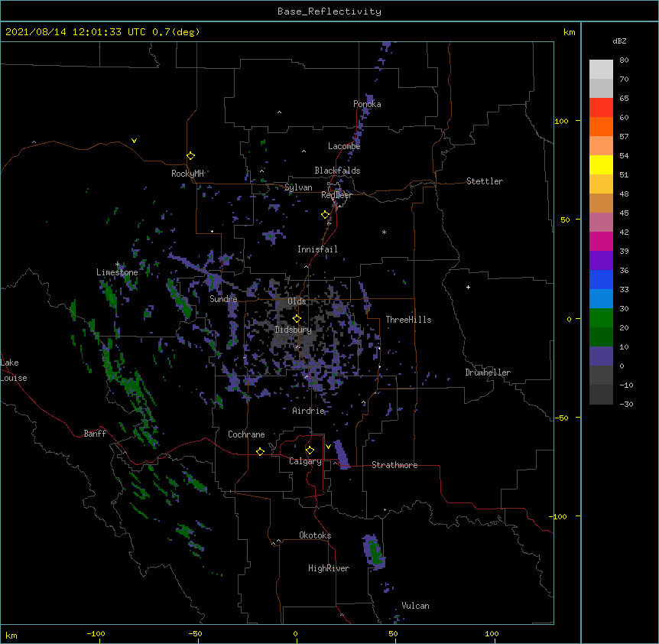Select the ThreeHills label

[x=408, y=320]
